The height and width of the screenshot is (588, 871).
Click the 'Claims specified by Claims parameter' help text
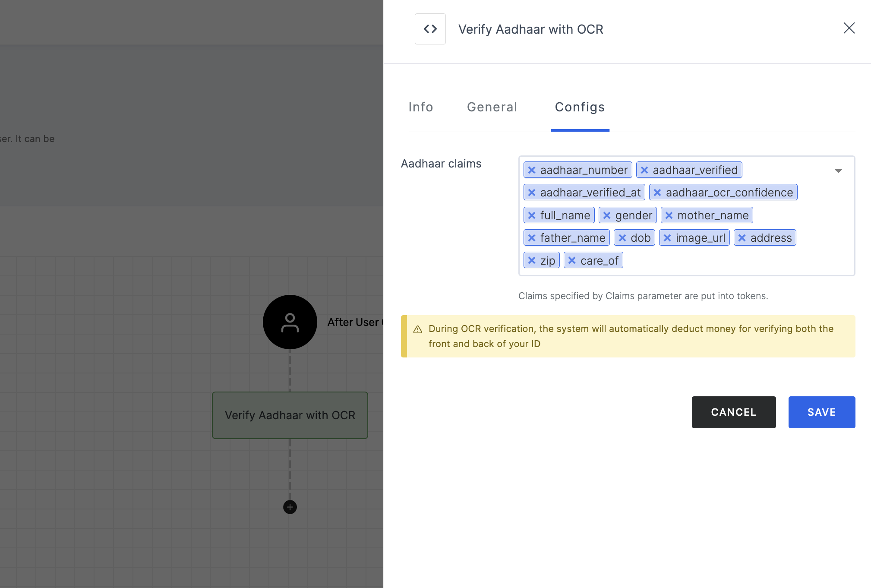tap(643, 296)
